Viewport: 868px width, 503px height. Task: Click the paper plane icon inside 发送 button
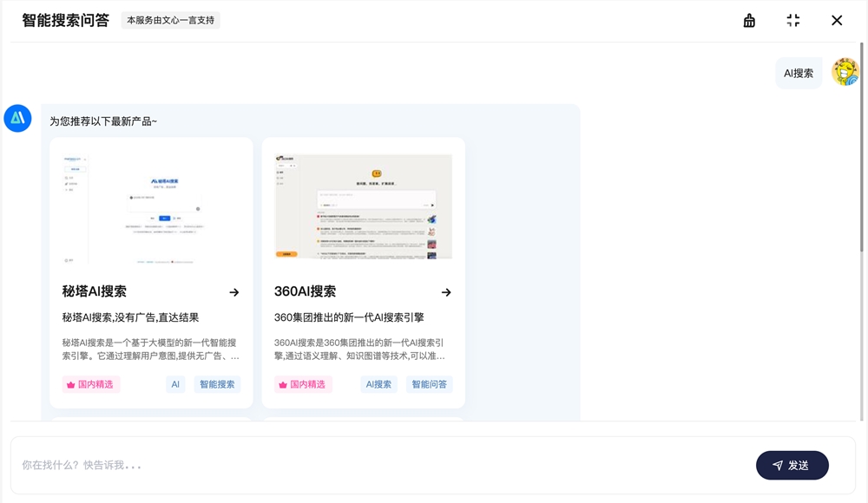(x=778, y=466)
